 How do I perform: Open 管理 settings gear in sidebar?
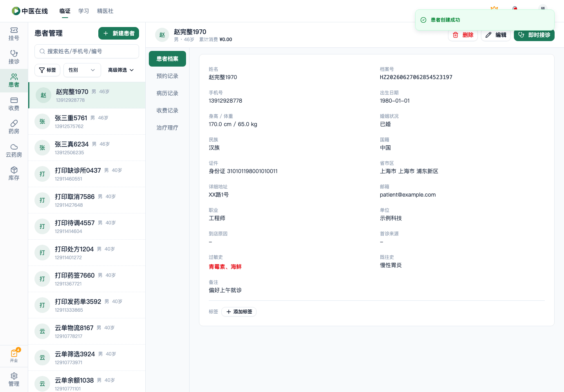point(14,380)
